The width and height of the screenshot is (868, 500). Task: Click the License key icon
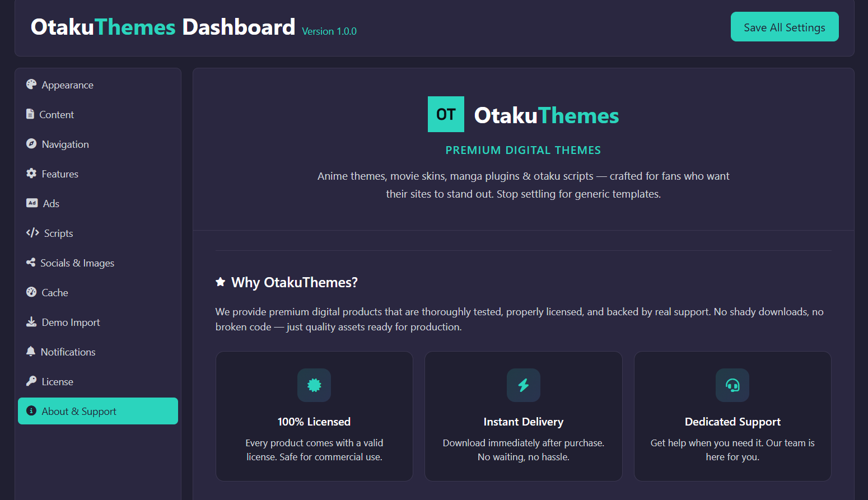(x=31, y=381)
